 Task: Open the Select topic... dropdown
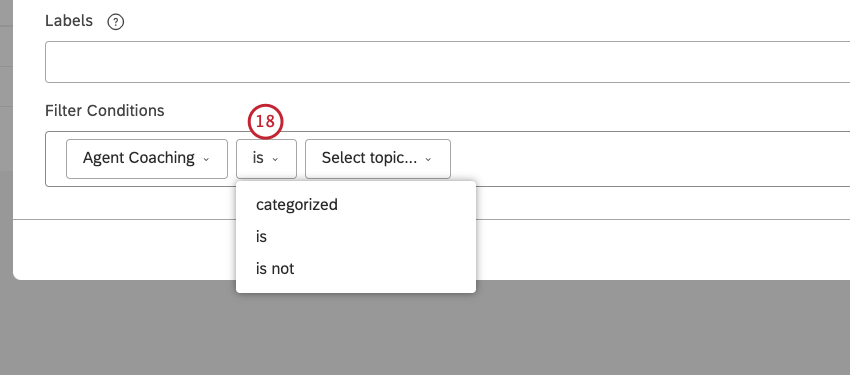378,159
